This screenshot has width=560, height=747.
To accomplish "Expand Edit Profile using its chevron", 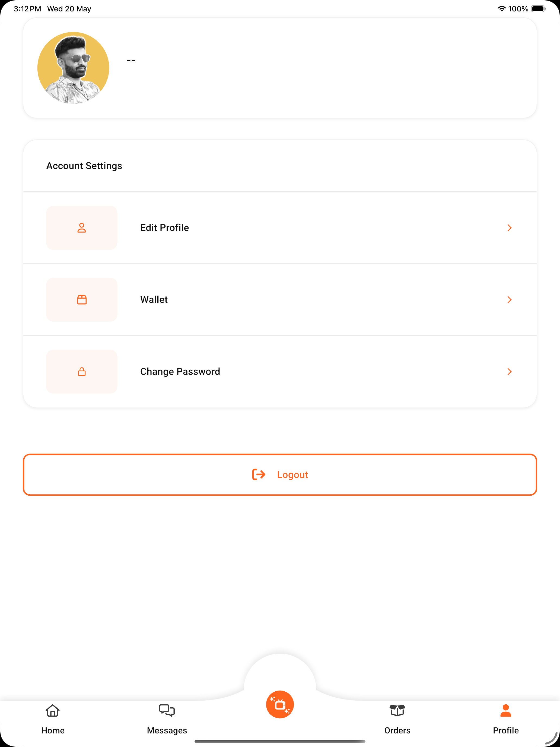I will point(509,228).
